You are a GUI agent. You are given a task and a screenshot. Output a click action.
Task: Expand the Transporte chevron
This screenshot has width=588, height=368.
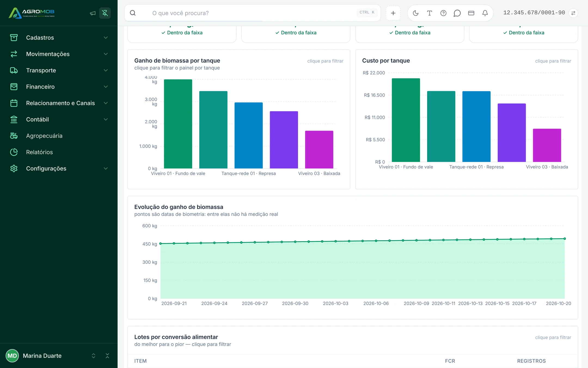tap(106, 70)
